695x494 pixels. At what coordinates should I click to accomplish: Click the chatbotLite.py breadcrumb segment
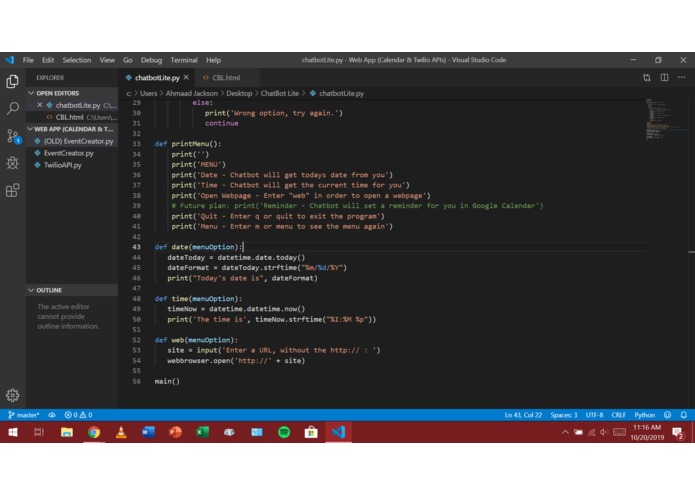pos(337,93)
